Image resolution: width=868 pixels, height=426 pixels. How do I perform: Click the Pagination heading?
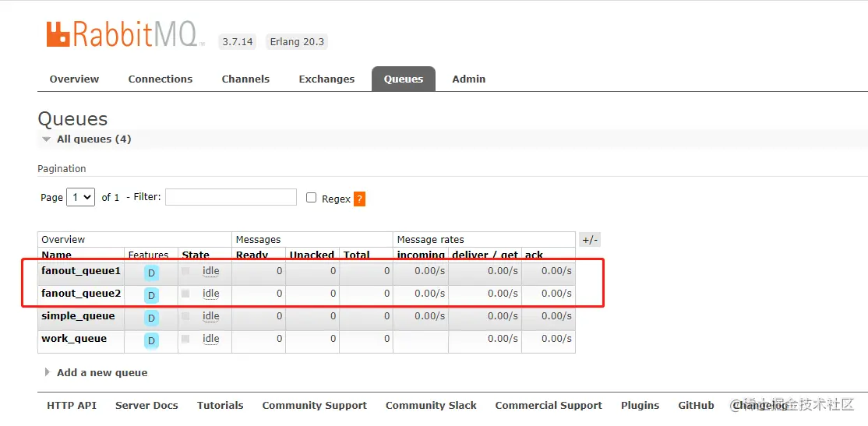(x=62, y=169)
